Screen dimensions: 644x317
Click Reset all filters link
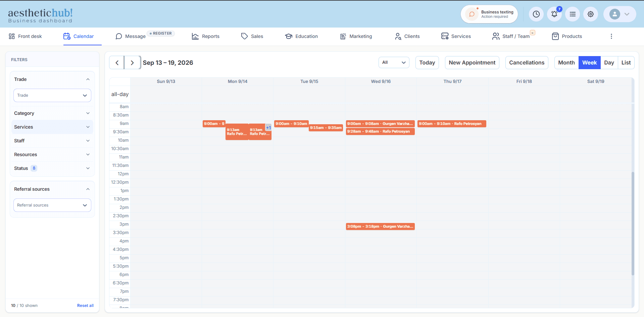(x=85, y=306)
